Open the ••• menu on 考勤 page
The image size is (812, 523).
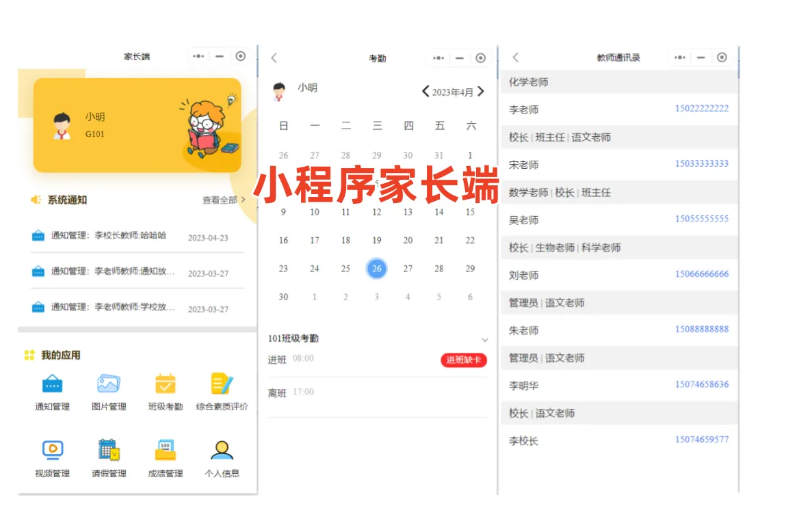438,58
